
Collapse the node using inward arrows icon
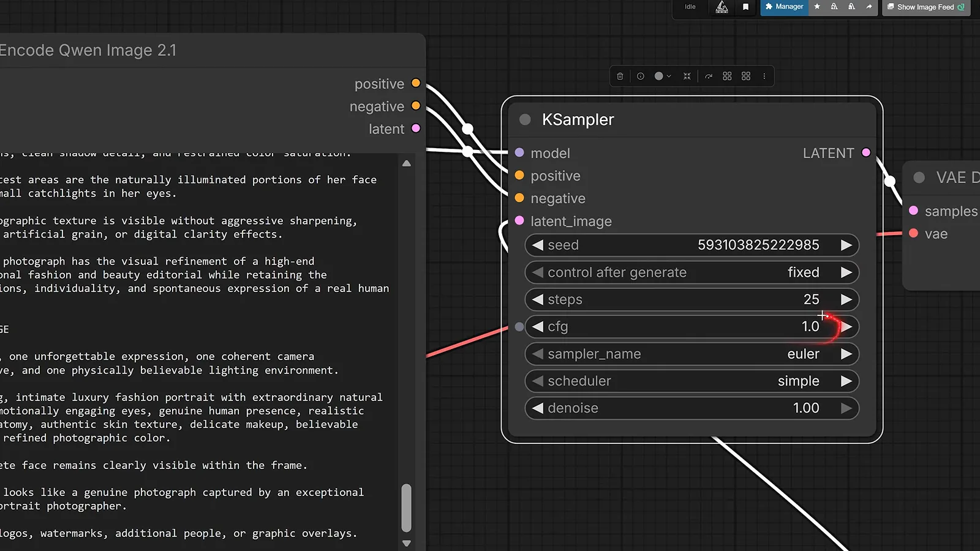[687, 77]
